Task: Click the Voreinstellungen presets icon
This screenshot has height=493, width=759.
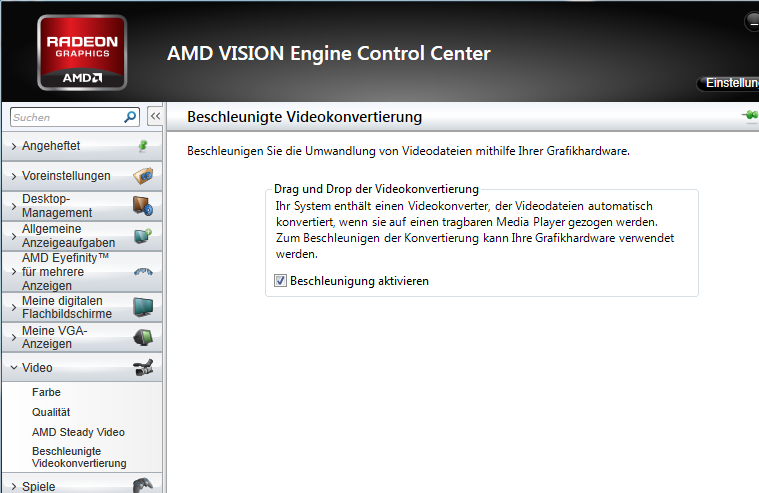Action: [x=143, y=176]
